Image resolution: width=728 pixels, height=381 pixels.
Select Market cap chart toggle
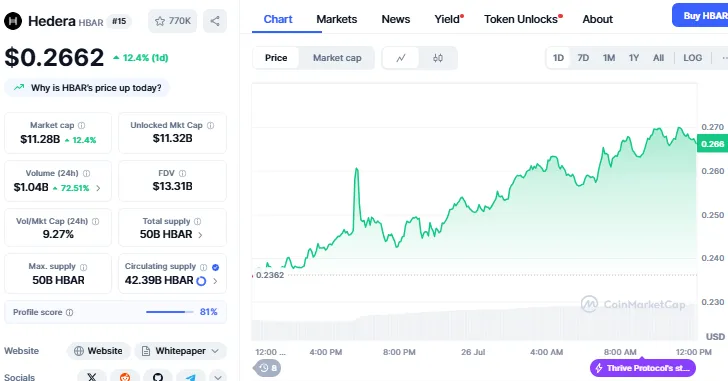pyautogui.click(x=337, y=58)
